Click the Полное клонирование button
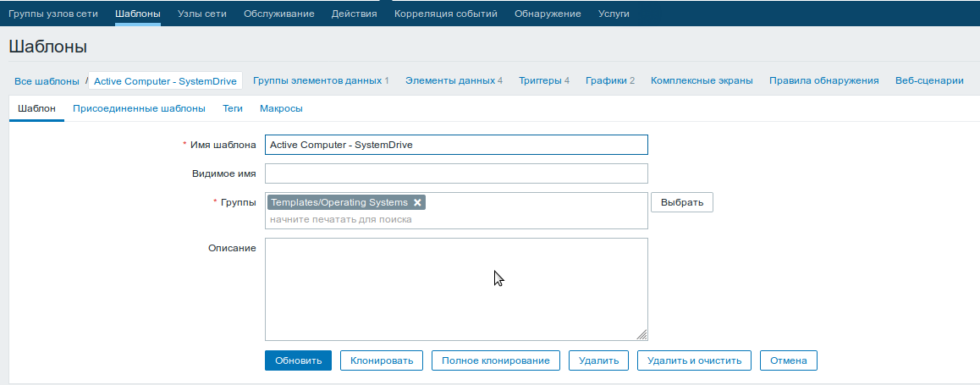The height and width of the screenshot is (385, 980). click(496, 360)
